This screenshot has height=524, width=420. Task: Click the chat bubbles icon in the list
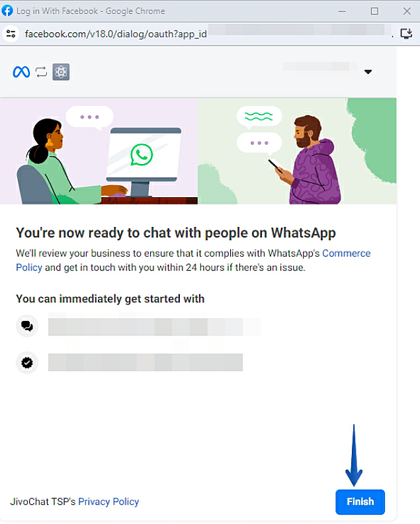click(27, 326)
